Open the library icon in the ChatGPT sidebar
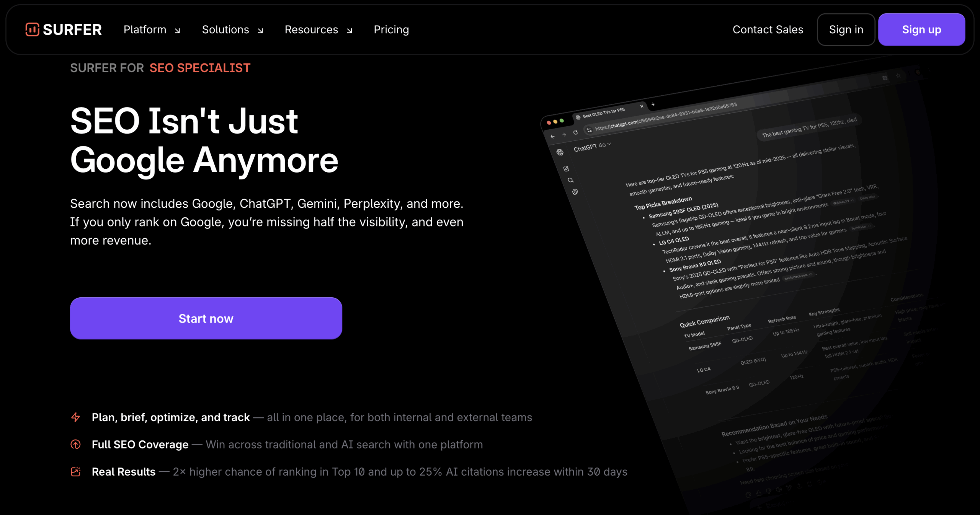 tap(575, 192)
